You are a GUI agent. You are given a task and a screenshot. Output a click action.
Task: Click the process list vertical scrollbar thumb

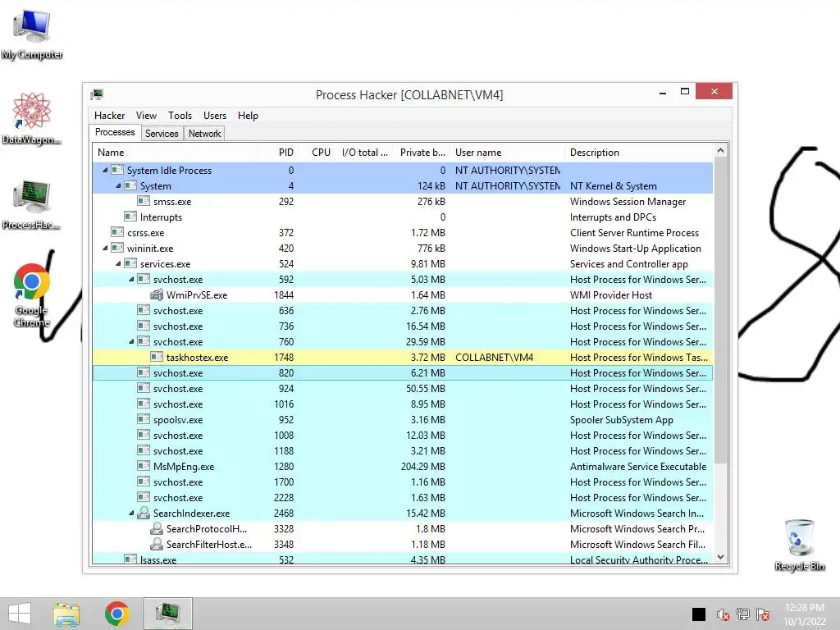720,311
